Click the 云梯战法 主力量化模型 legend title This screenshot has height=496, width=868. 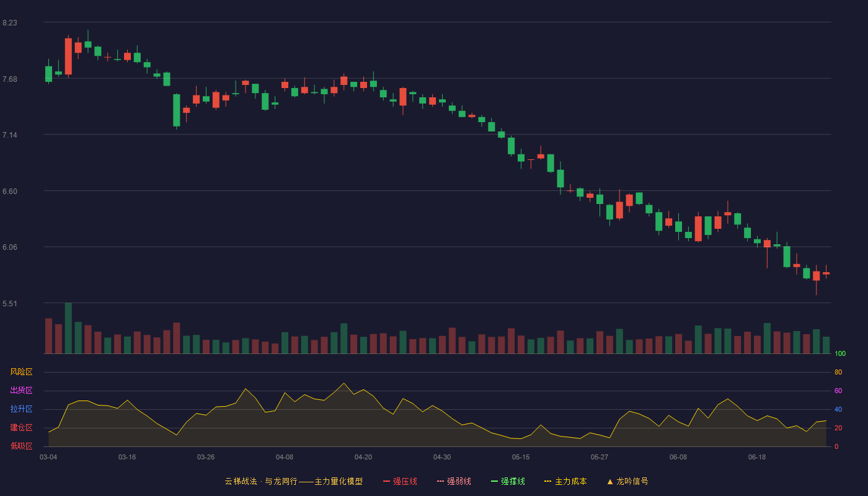click(293, 481)
